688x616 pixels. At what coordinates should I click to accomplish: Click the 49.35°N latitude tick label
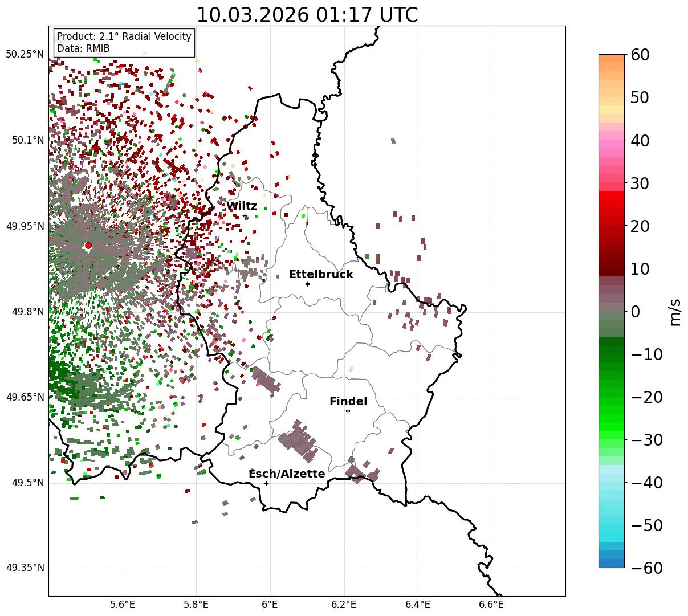pyautogui.click(x=25, y=568)
